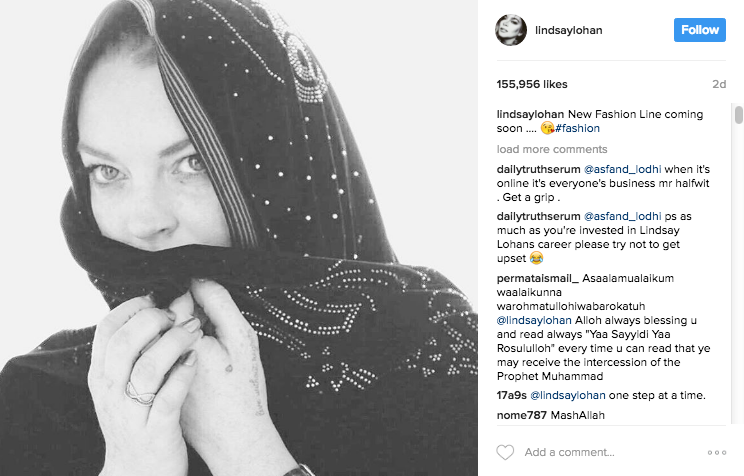This screenshot has width=744, height=476.
Task: Expand load more comments
Action: click(x=552, y=149)
